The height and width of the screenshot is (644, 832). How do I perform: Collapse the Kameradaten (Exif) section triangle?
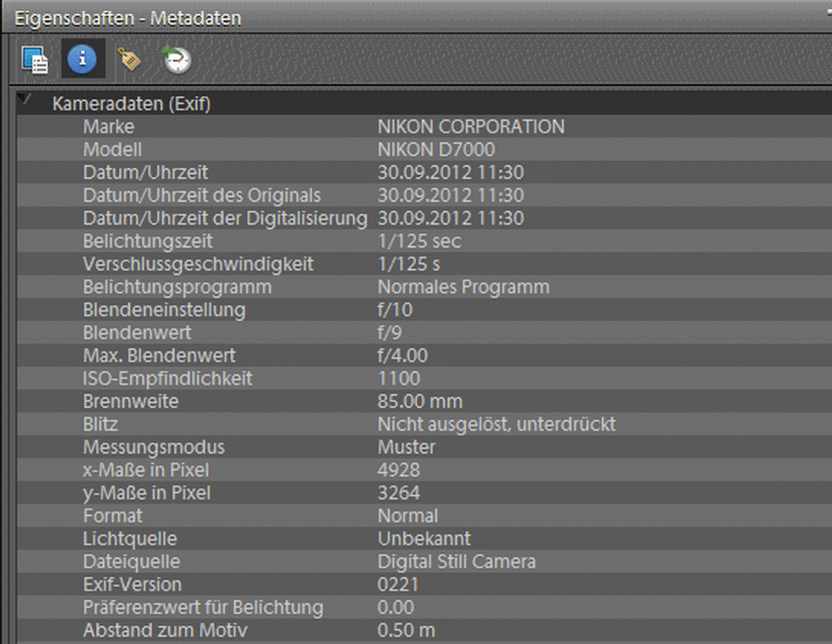(x=24, y=99)
